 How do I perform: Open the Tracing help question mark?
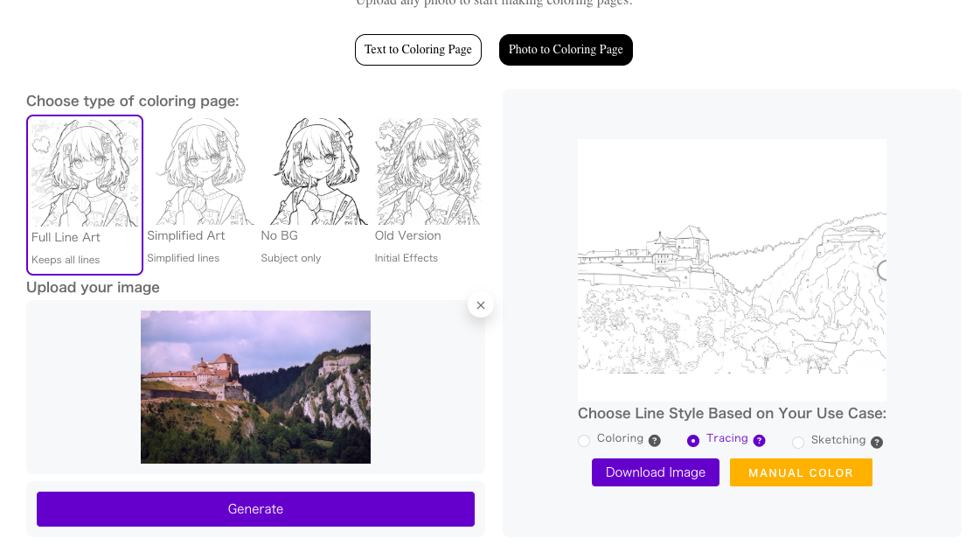pos(760,441)
